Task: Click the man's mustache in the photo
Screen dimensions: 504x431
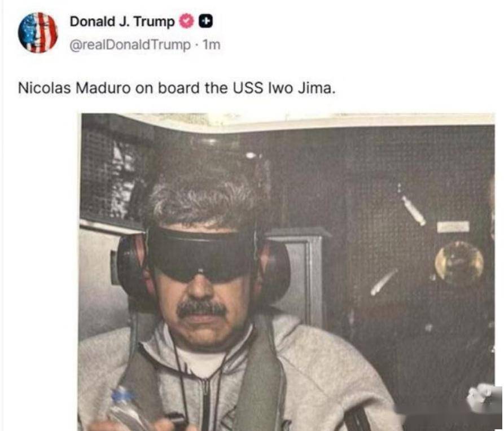Action: 201,309
